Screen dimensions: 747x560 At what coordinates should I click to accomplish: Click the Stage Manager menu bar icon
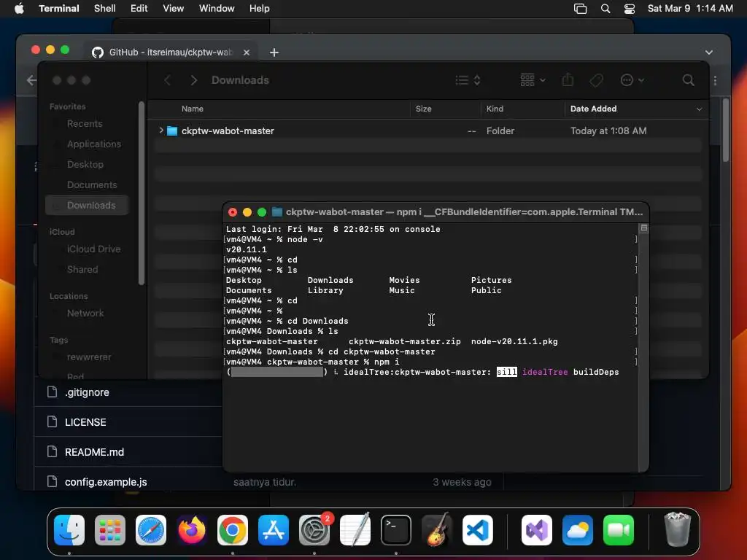580,9
